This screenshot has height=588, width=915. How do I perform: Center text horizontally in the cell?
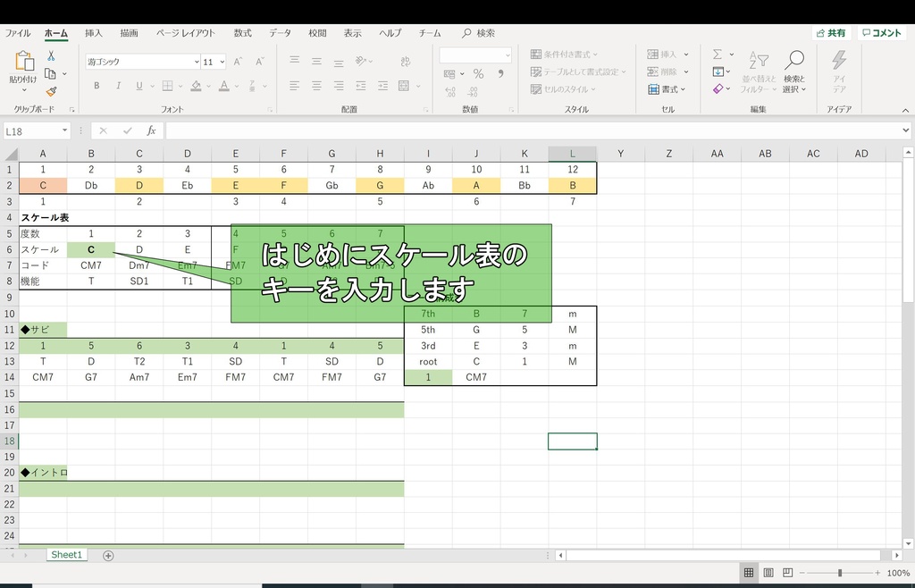(x=316, y=86)
